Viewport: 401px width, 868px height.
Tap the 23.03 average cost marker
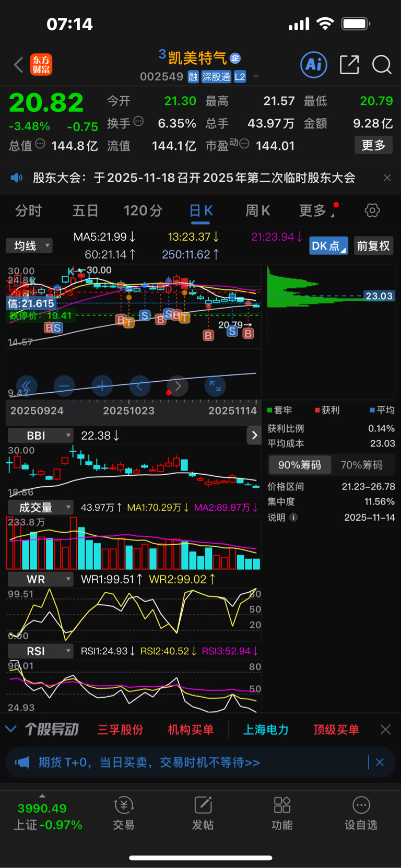(x=379, y=296)
